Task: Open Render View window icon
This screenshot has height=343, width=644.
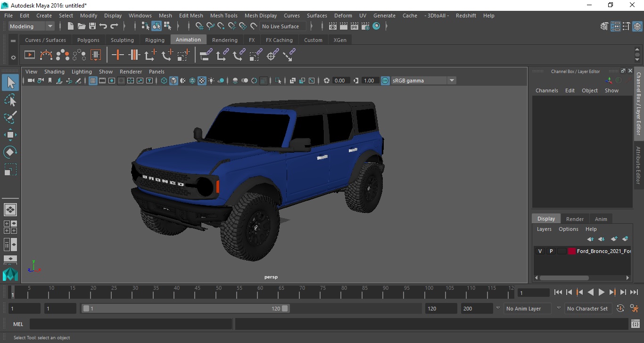Action: tap(333, 26)
